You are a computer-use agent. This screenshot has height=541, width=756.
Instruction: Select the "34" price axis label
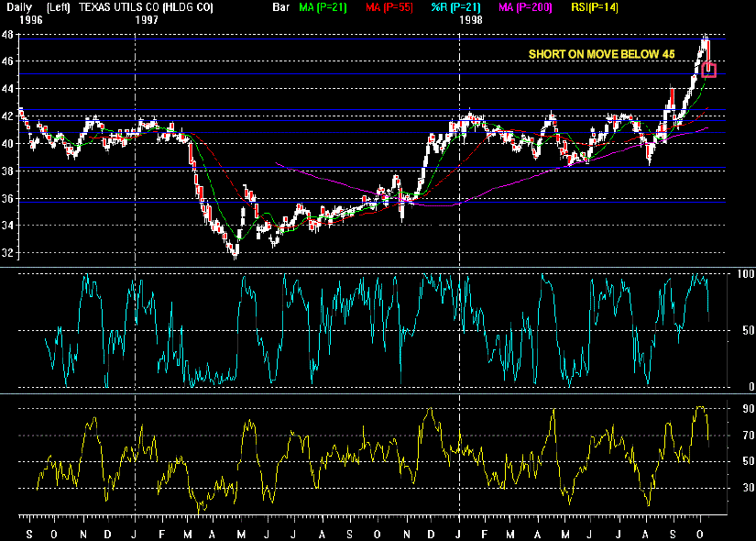coord(7,226)
